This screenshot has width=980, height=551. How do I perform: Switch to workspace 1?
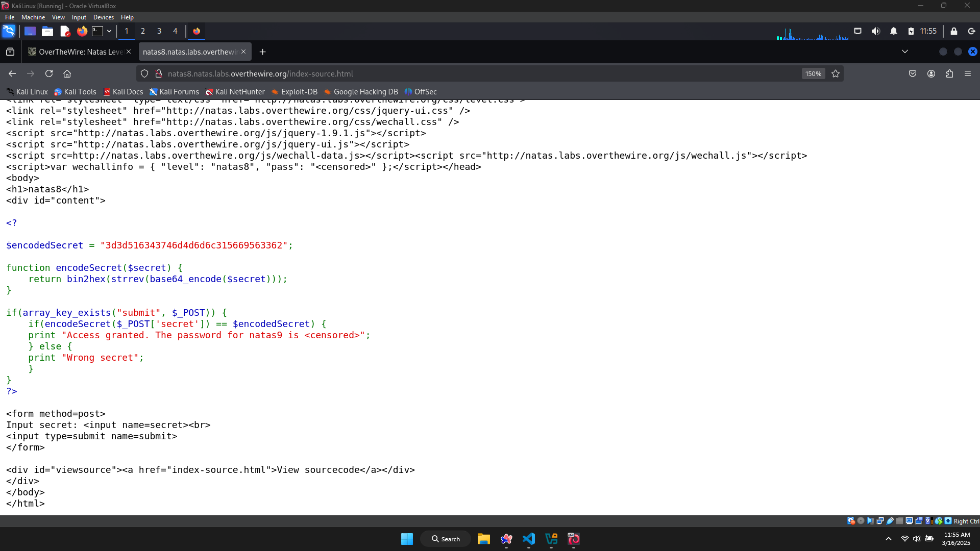(x=127, y=31)
